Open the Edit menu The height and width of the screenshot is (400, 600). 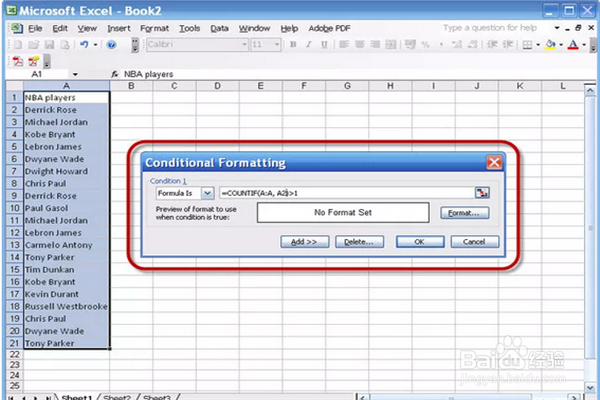(x=60, y=28)
